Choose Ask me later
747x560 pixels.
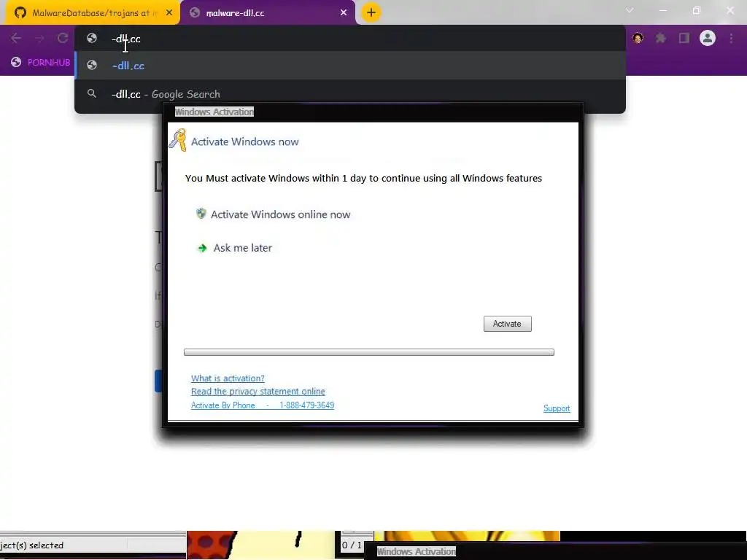point(243,248)
